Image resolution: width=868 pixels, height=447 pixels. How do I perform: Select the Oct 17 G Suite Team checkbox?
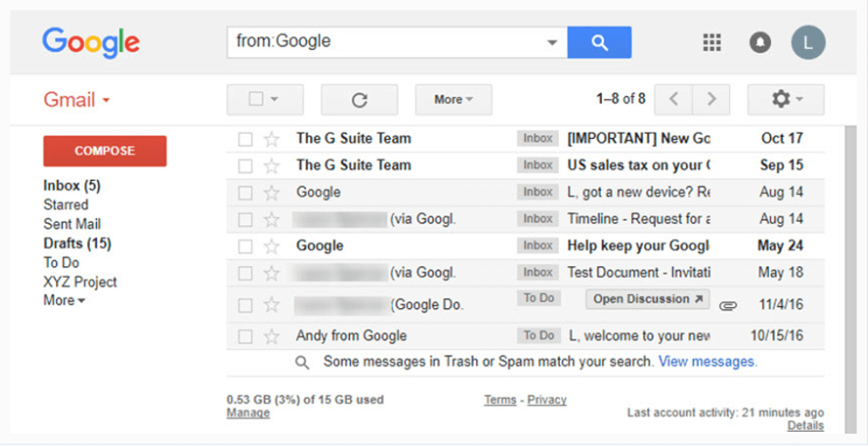[245, 139]
